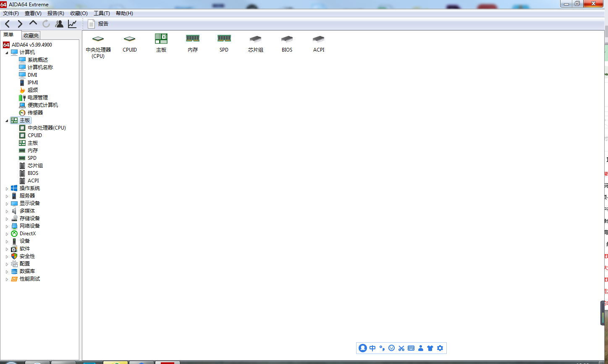This screenshot has width=608, height=364.
Task: Select 传感器 in the tree
Action: (35, 112)
